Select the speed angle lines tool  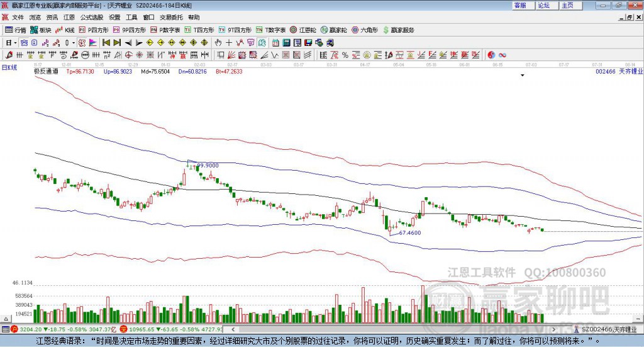point(265,55)
